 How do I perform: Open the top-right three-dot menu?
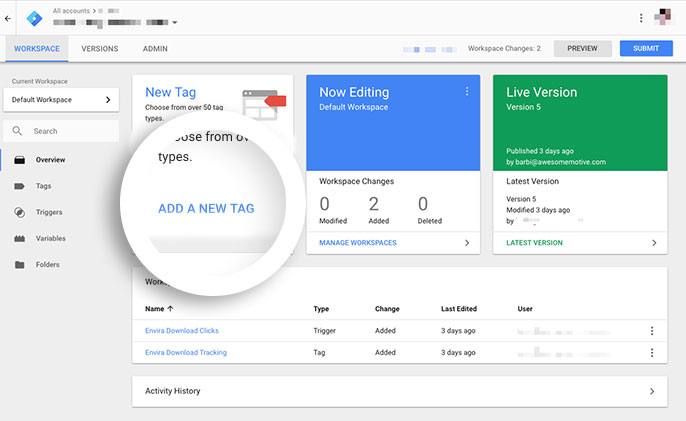[641, 17]
